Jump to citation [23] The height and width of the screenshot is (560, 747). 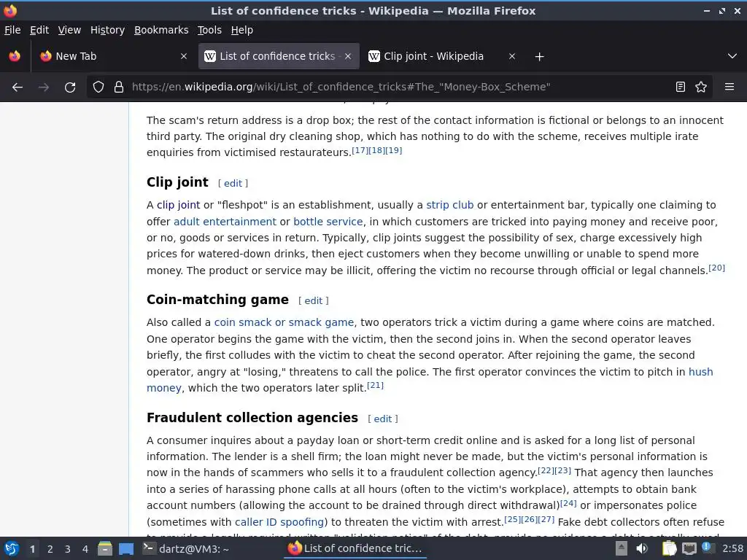[x=563, y=470]
